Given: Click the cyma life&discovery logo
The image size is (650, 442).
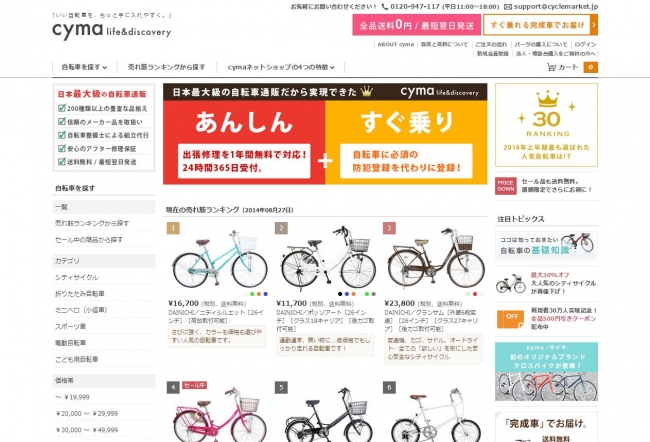Looking at the screenshot, I should coord(112,30).
